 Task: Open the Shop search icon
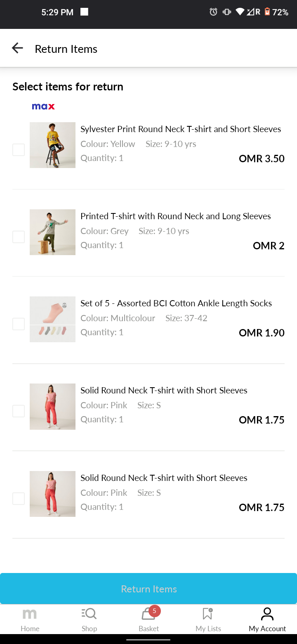pyautogui.click(x=89, y=614)
